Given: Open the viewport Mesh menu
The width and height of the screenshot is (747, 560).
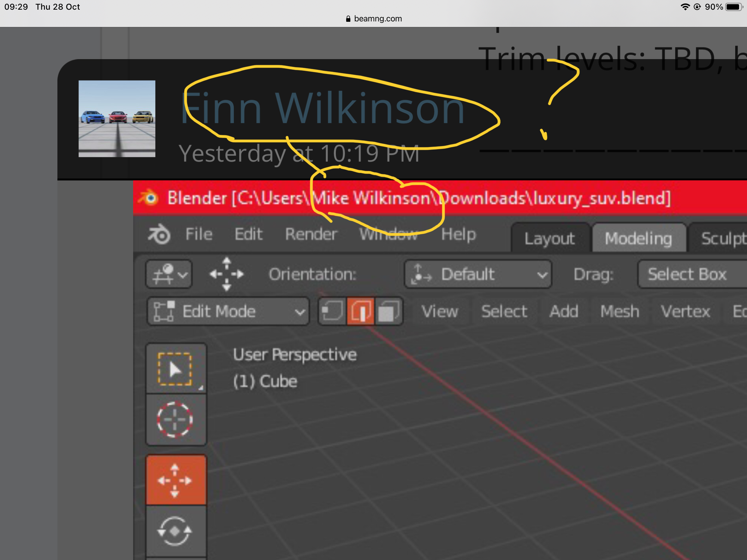Looking at the screenshot, I should [620, 311].
